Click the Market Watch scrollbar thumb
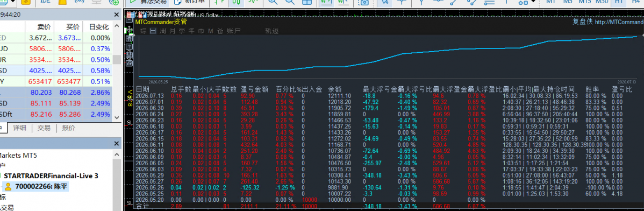 click(117, 60)
